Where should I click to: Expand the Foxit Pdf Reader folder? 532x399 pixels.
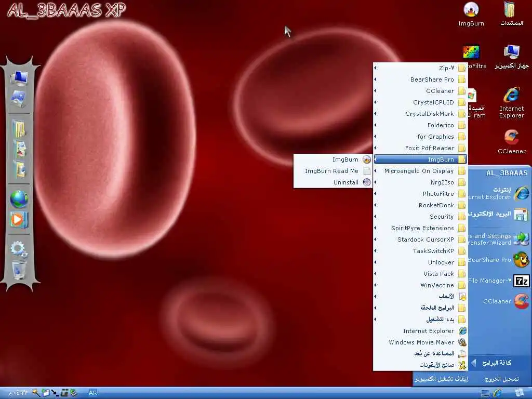420,148
